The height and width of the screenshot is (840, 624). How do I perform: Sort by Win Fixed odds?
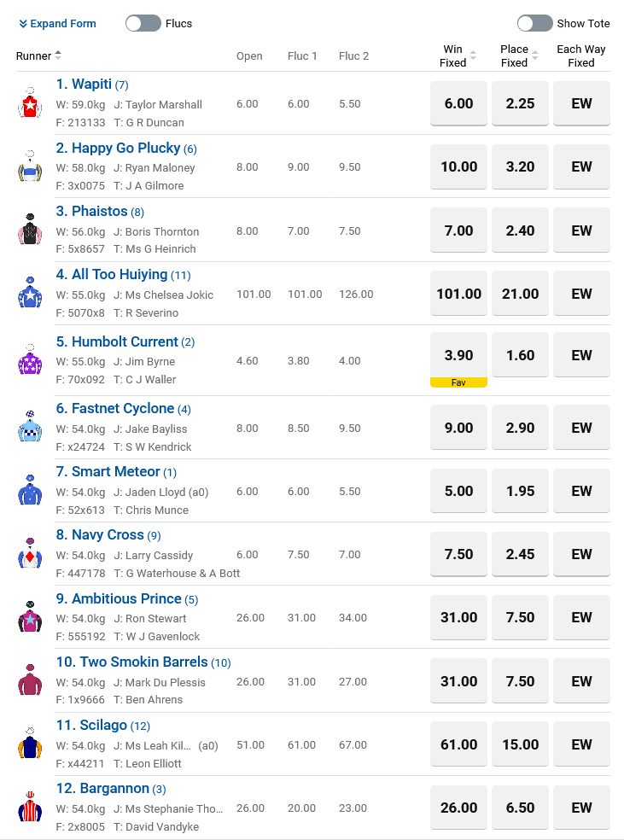tap(473, 56)
